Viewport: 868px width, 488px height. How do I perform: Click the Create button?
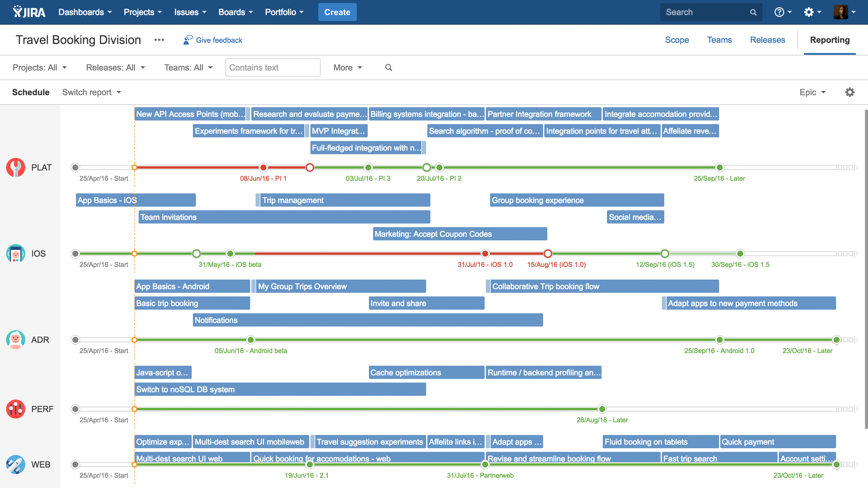[337, 12]
